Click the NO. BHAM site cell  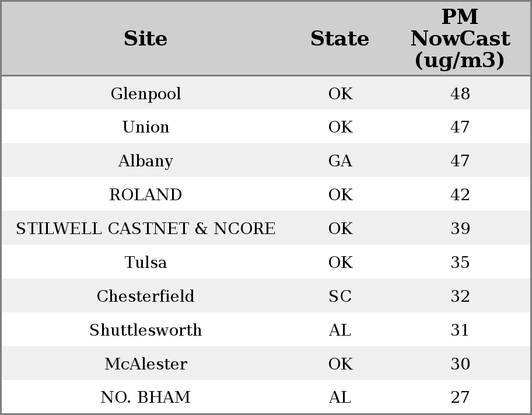tap(146, 397)
